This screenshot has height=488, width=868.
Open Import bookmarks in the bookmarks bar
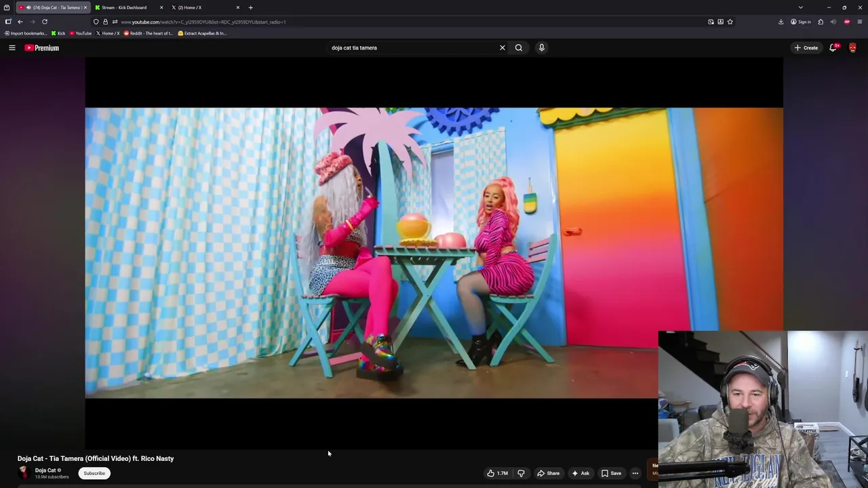[26, 33]
